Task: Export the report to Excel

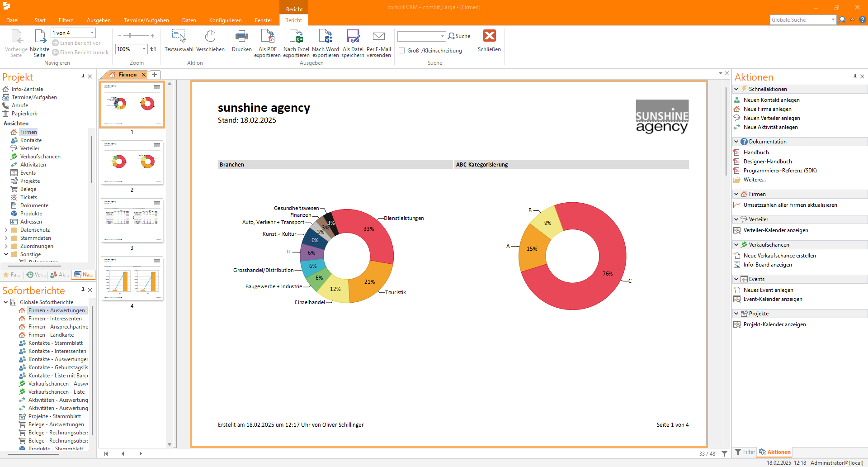Action: pyautogui.click(x=296, y=36)
